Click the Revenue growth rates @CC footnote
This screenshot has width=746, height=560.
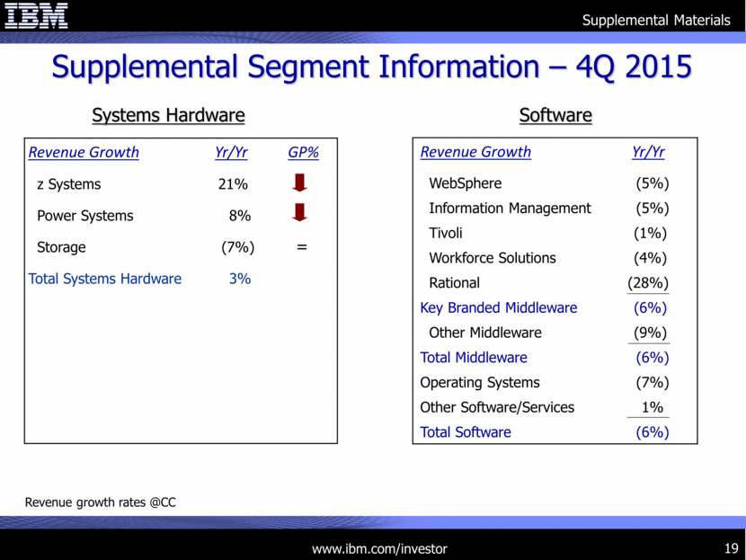pos(101,502)
